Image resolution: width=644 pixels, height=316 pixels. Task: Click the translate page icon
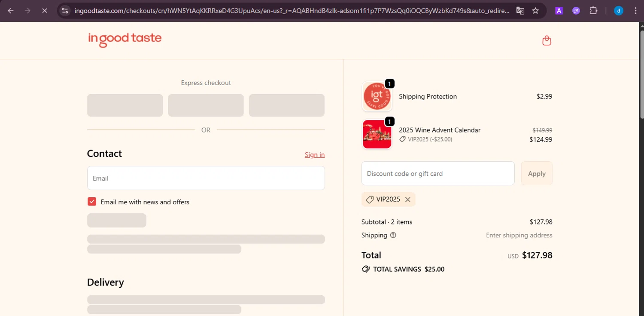(x=520, y=11)
